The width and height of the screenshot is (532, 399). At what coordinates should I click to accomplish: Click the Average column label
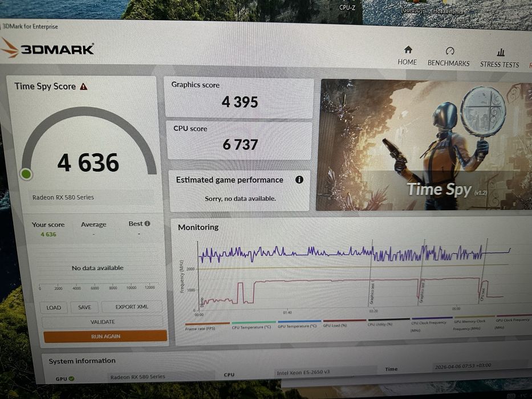coord(94,225)
